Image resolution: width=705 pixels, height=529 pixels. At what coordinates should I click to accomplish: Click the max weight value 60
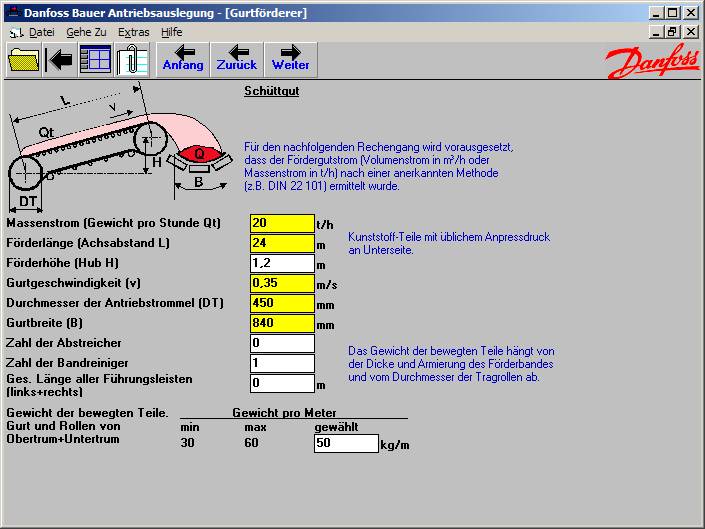tap(251, 443)
